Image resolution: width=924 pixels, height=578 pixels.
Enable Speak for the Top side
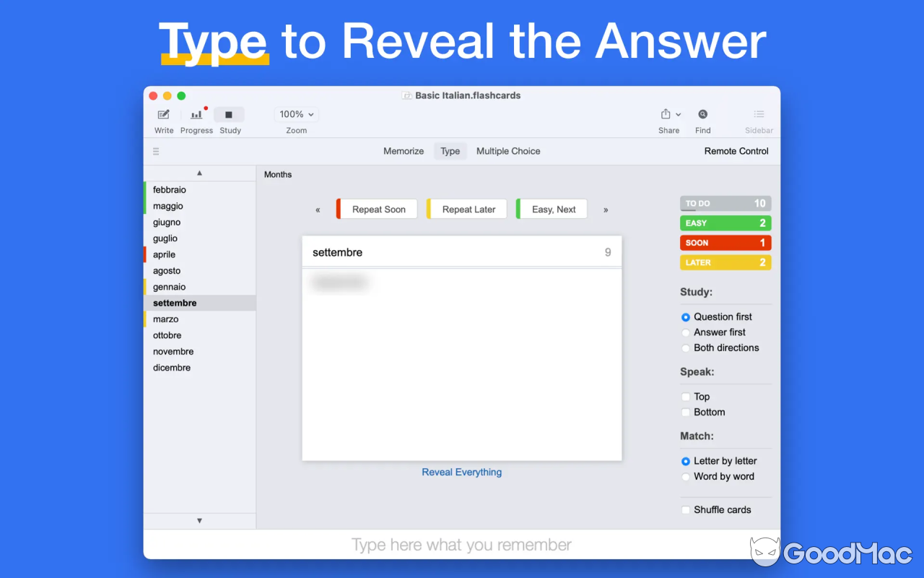tap(685, 396)
